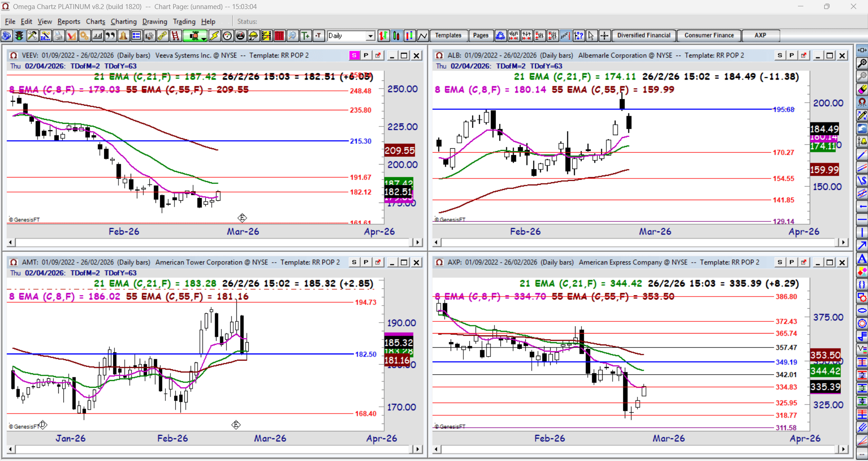Click the list view icon in toolbar
Viewport: 868px width, 461px height.
click(x=136, y=36)
